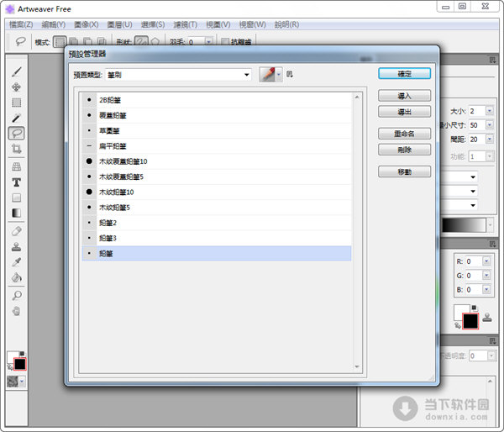This screenshot has width=504, height=432.
Task: Select the Eyedropper tool
Action: point(17,262)
